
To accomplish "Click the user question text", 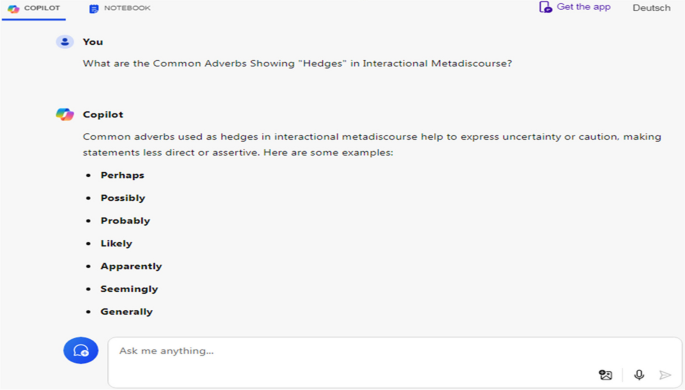I will click(297, 63).
